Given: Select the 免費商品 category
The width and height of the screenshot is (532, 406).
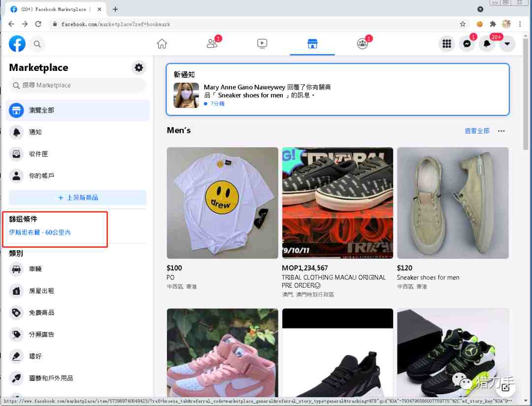Looking at the screenshot, I should tap(78, 313).
